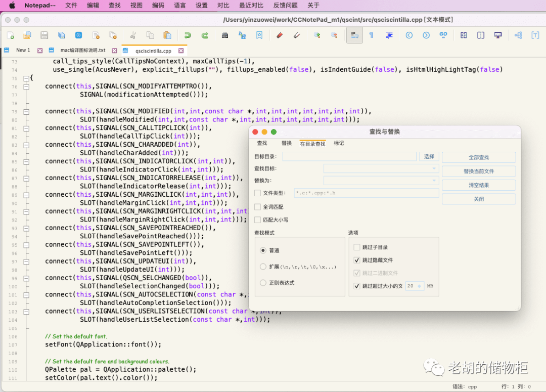This screenshot has width=546, height=392.
Task: Select the 正则表达式 search mode
Action: (x=263, y=283)
